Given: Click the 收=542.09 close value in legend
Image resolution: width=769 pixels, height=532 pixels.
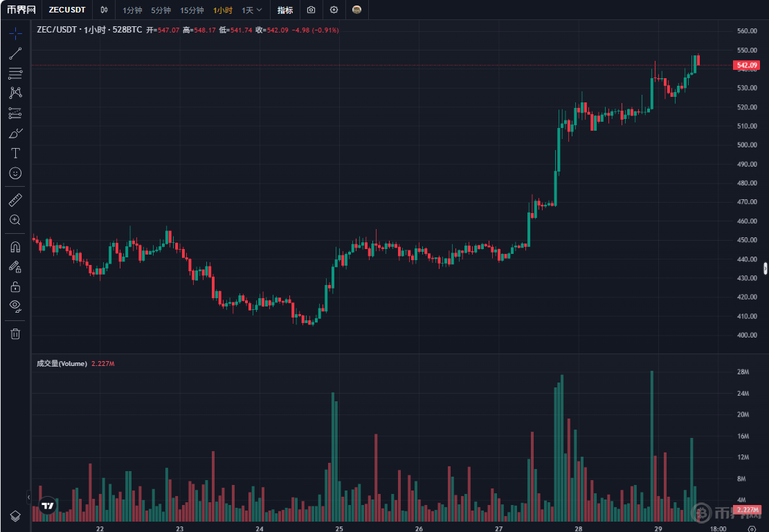Looking at the screenshot, I should (x=272, y=30).
